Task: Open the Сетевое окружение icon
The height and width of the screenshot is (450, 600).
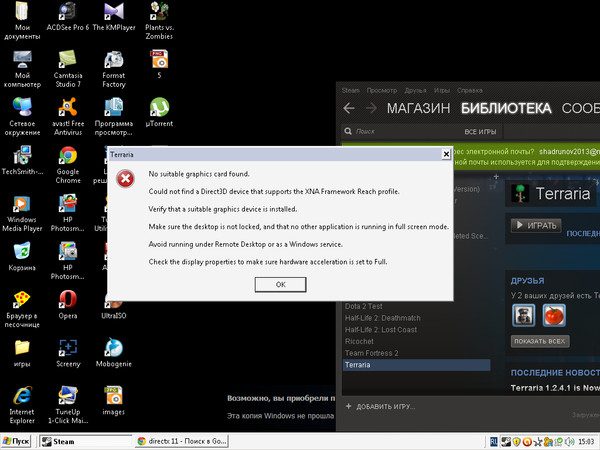Action: (x=22, y=117)
